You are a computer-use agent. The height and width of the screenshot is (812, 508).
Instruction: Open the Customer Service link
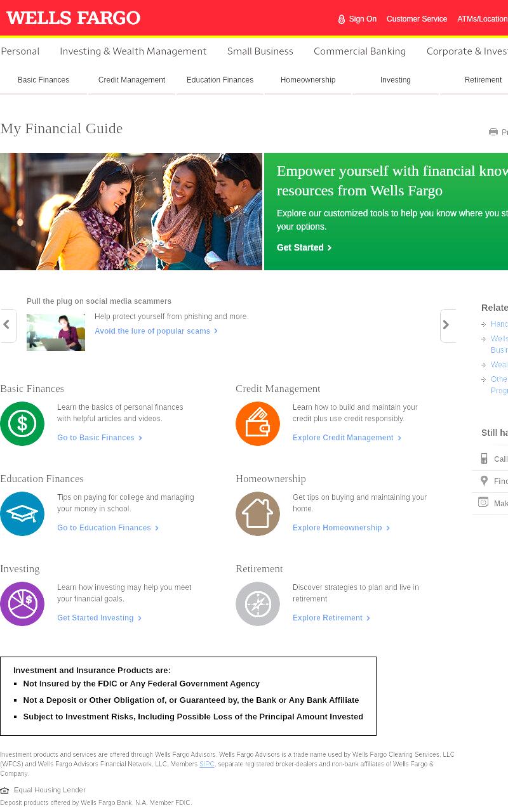click(x=417, y=19)
